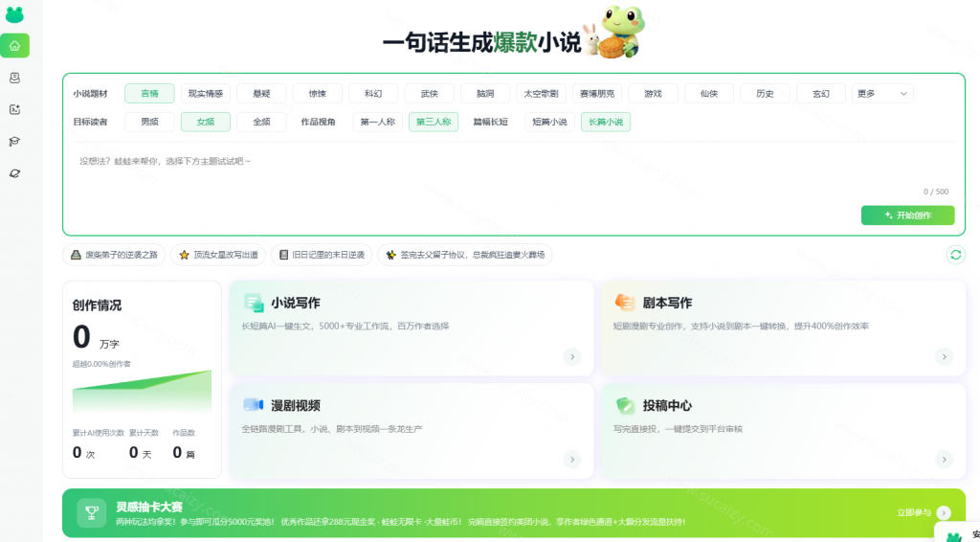Open 剧本写作 card arrow
Viewport: 980px width, 542px height.
point(944,357)
